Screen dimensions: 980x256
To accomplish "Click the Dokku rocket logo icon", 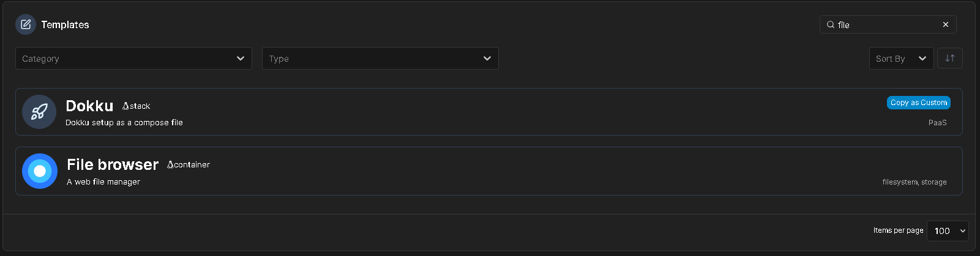I will [39, 112].
